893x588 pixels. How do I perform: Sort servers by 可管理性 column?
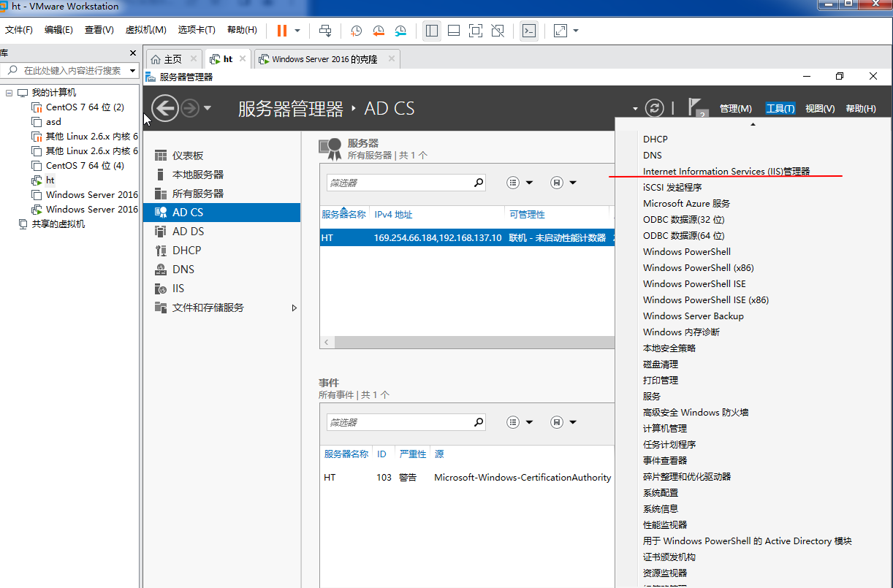click(527, 215)
